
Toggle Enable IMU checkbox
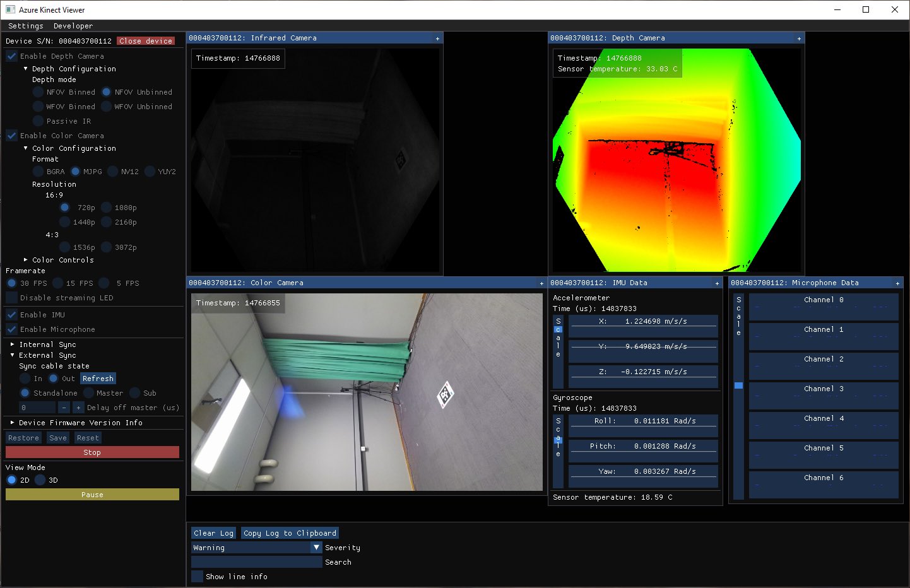pos(11,315)
